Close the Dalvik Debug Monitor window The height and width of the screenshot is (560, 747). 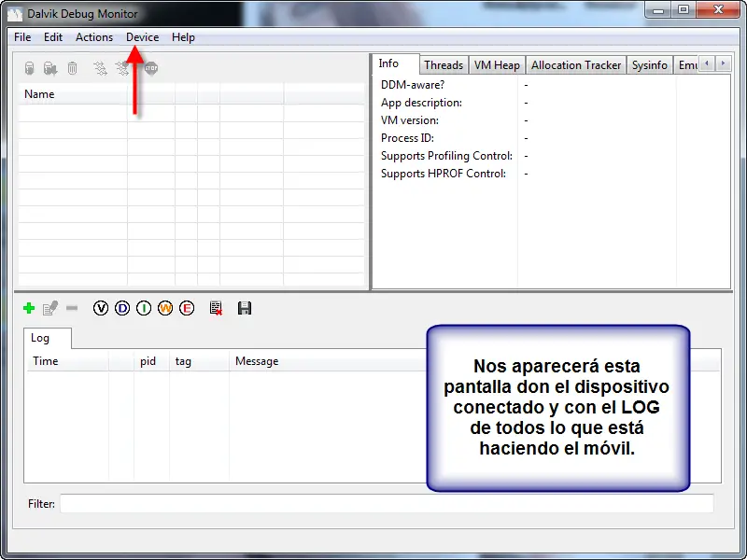pyautogui.click(x=719, y=10)
